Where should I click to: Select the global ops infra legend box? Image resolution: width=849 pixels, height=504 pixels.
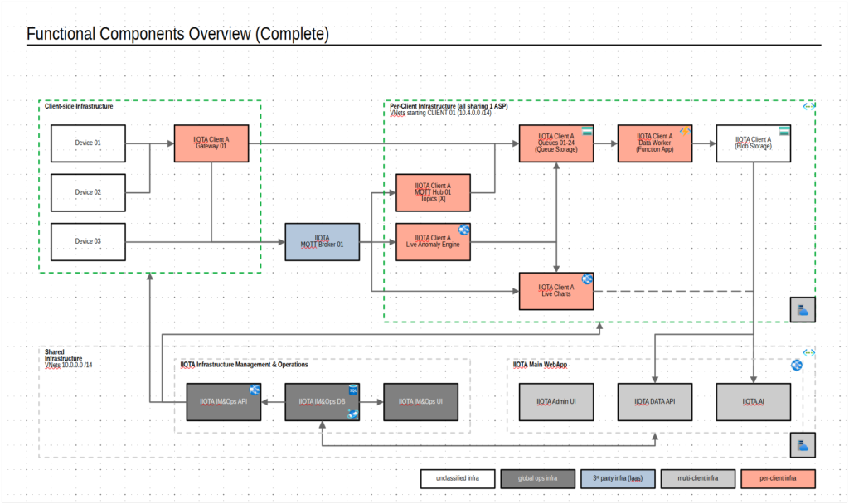tap(538, 478)
